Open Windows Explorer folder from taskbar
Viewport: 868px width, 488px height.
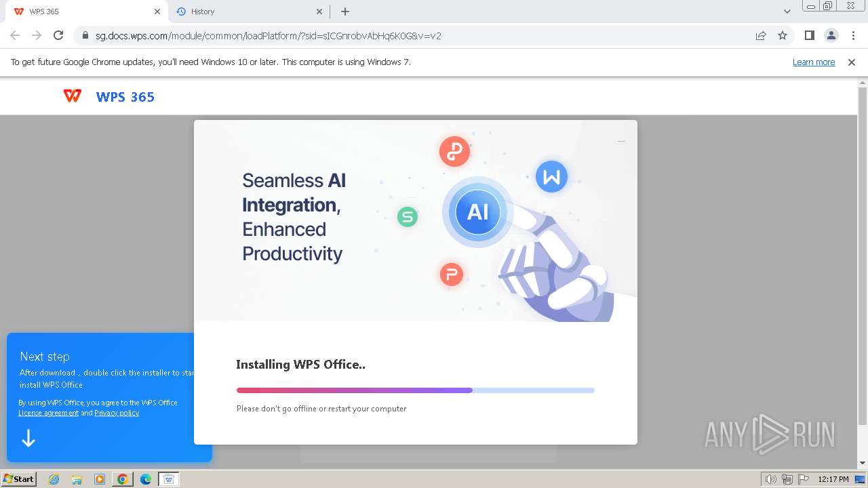[77, 479]
